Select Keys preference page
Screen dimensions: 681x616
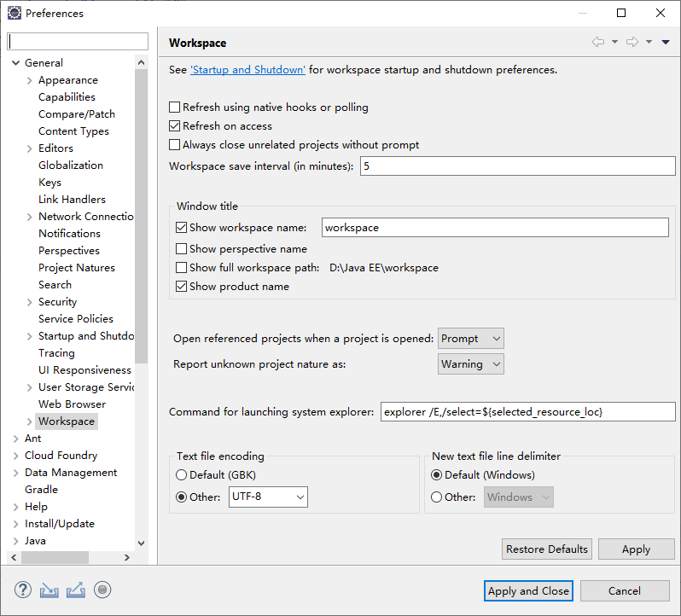coord(50,183)
